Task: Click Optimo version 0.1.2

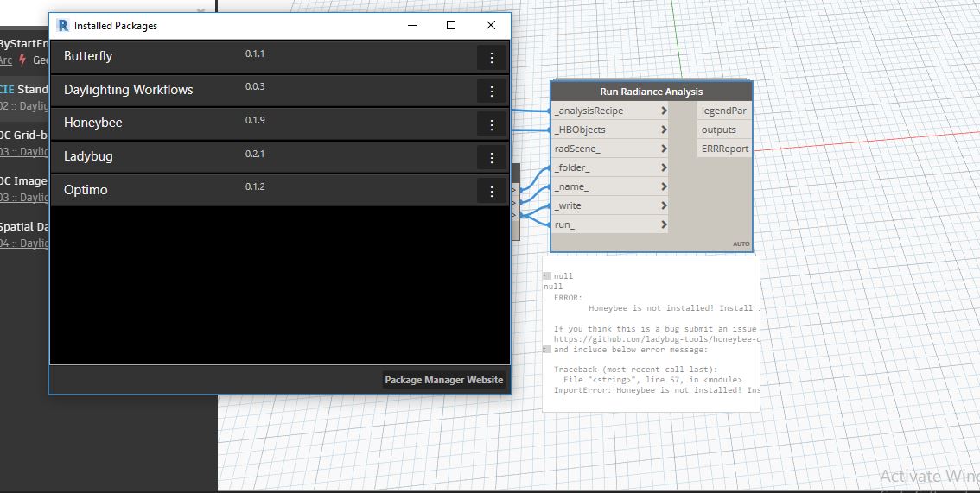Action: pyautogui.click(x=255, y=186)
